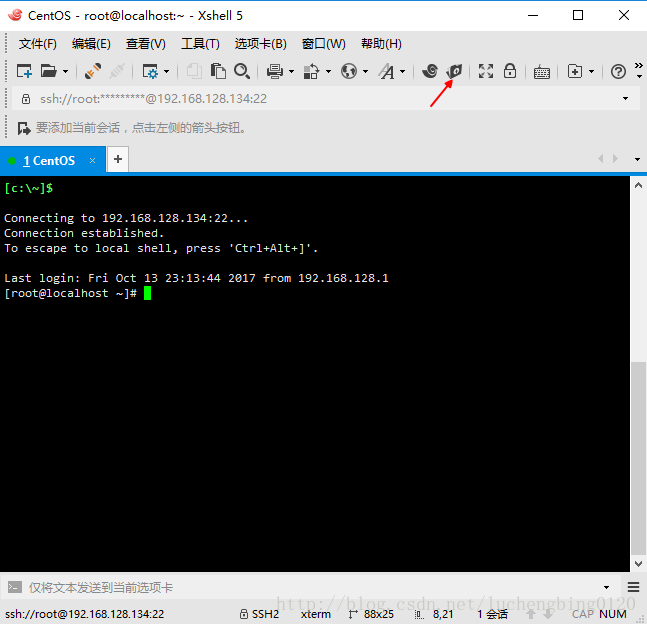Expand the Font dropdown arrow
This screenshot has width=647, height=624.
click(x=402, y=72)
